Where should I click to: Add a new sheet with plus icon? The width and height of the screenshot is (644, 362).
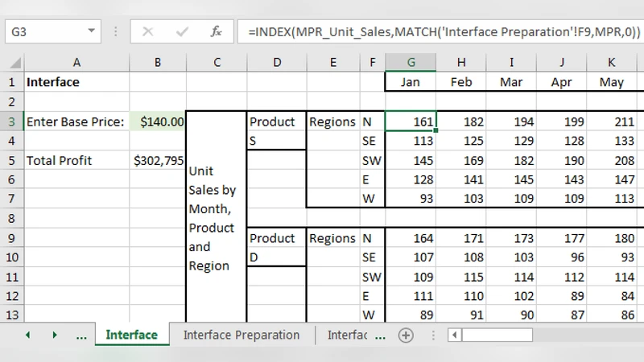click(406, 335)
